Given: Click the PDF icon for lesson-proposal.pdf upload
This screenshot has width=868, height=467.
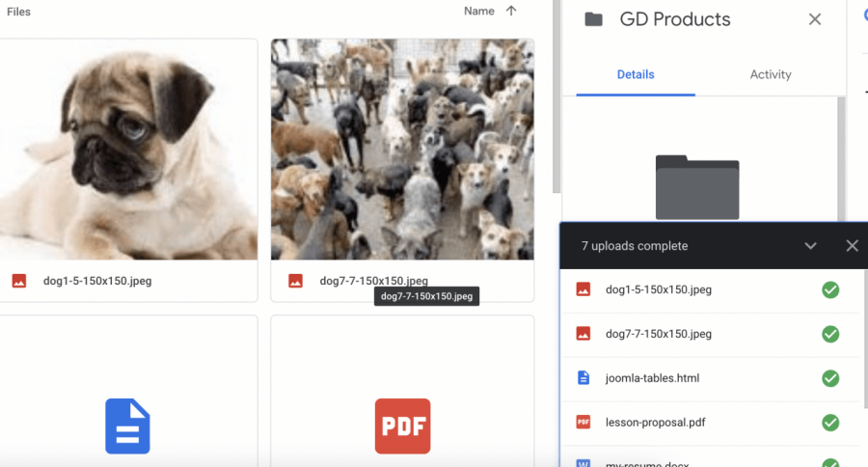Looking at the screenshot, I should [x=583, y=423].
